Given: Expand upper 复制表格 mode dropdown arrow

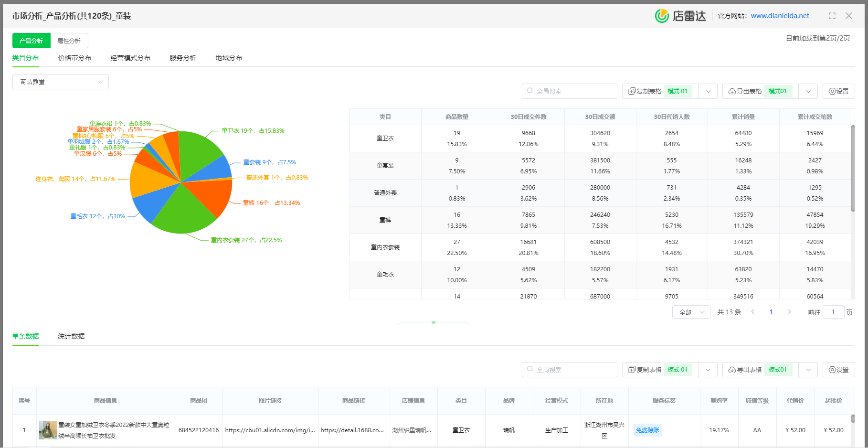Looking at the screenshot, I should point(708,91).
